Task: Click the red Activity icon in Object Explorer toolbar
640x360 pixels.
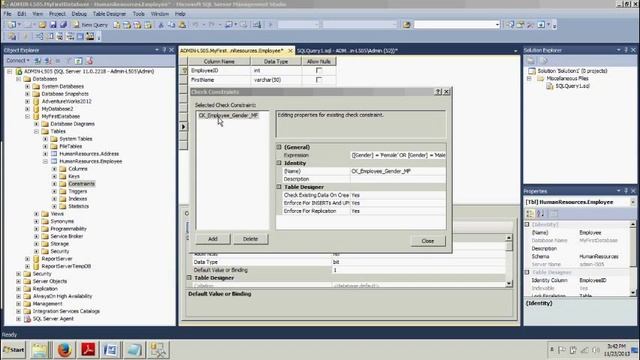Action: click(90, 61)
